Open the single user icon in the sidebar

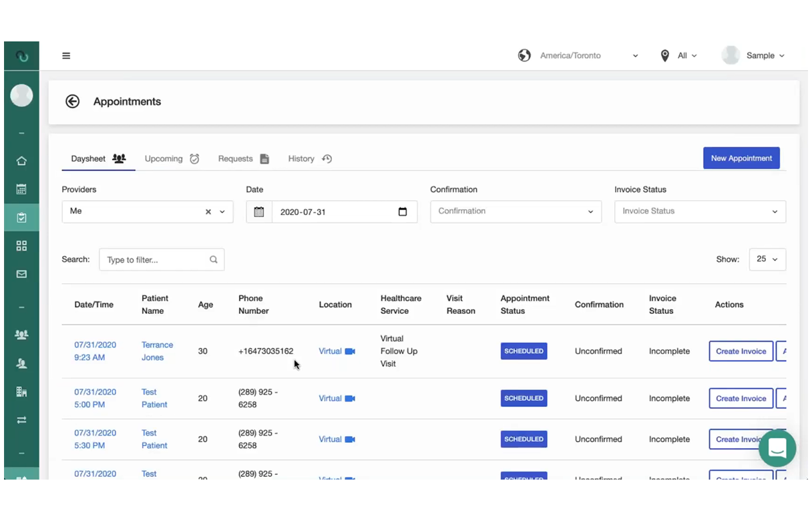[x=21, y=363]
